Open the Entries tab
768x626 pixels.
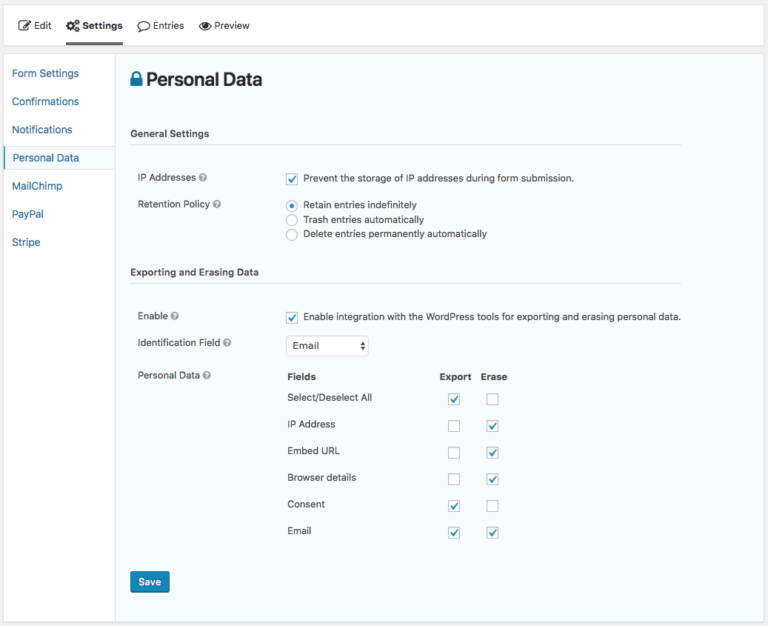pos(161,25)
